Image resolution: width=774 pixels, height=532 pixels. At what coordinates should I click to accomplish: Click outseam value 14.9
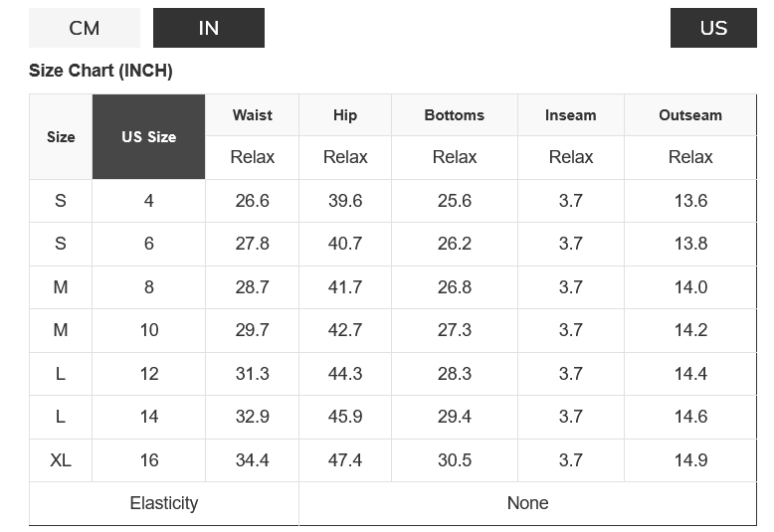point(690,460)
